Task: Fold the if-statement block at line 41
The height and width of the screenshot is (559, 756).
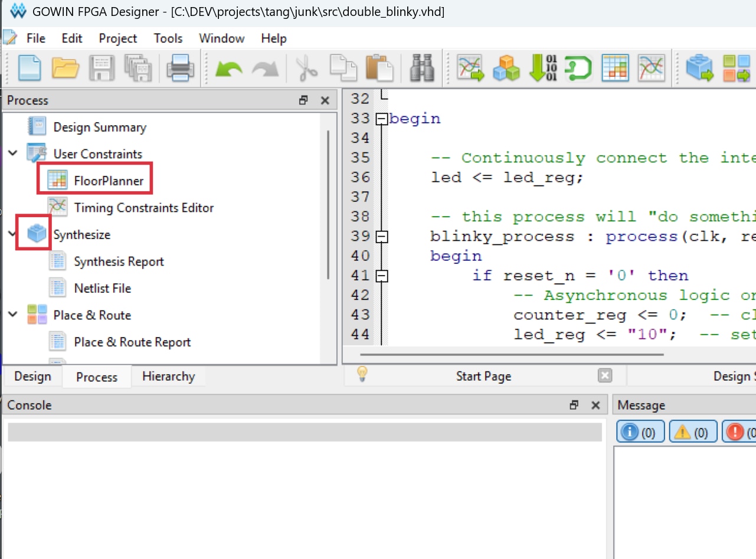Action: (x=382, y=276)
